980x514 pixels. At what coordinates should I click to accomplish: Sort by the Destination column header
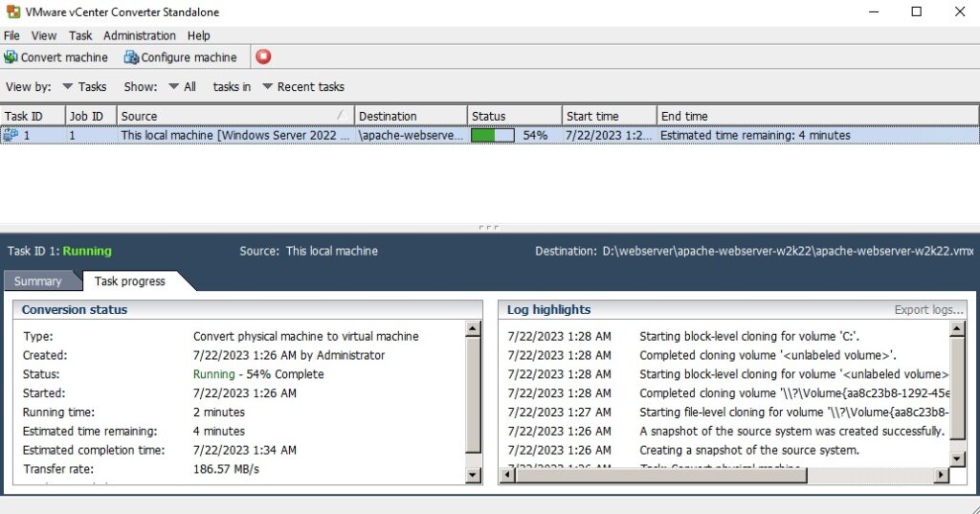tap(412, 117)
